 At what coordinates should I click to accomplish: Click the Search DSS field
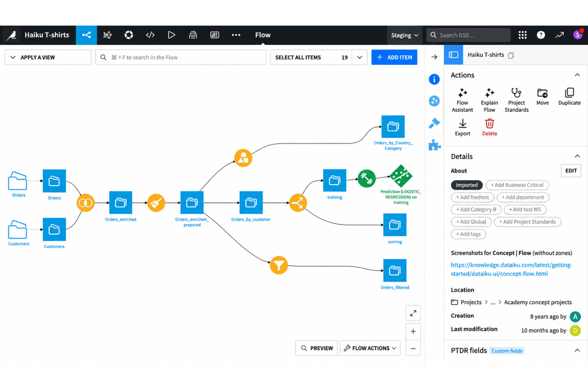[x=469, y=35]
